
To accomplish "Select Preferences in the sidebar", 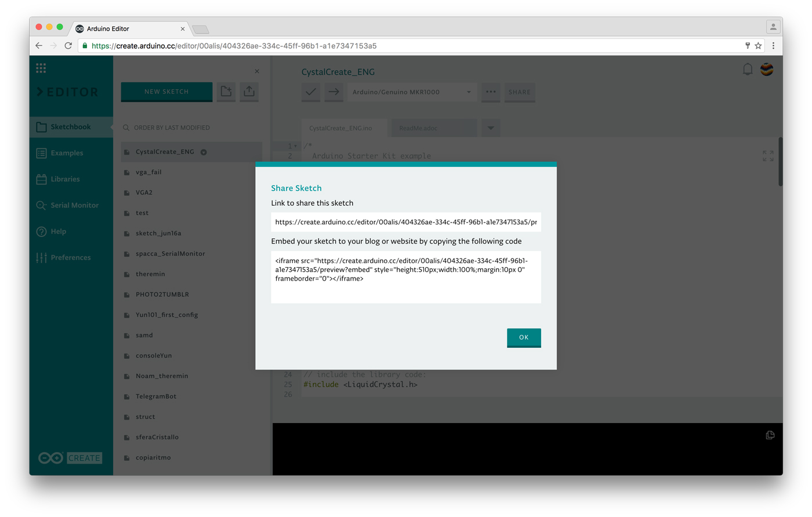I will tap(71, 257).
